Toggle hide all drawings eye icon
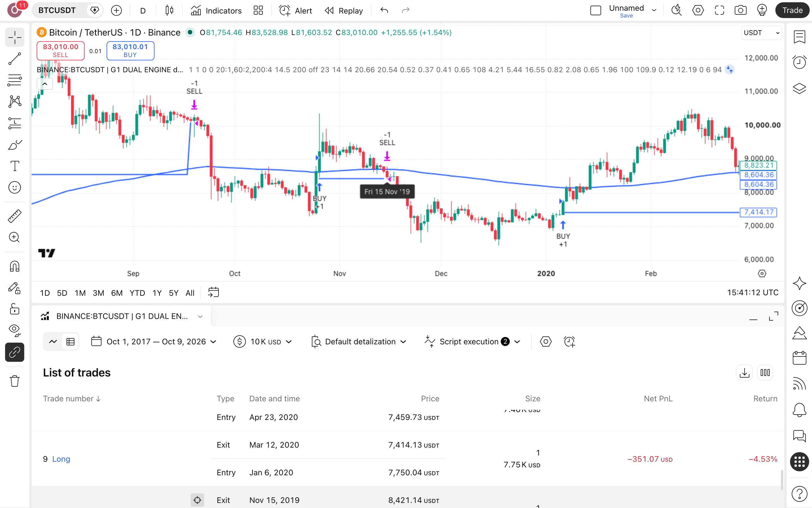This screenshot has height=508, width=812. click(x=14, y=330)
